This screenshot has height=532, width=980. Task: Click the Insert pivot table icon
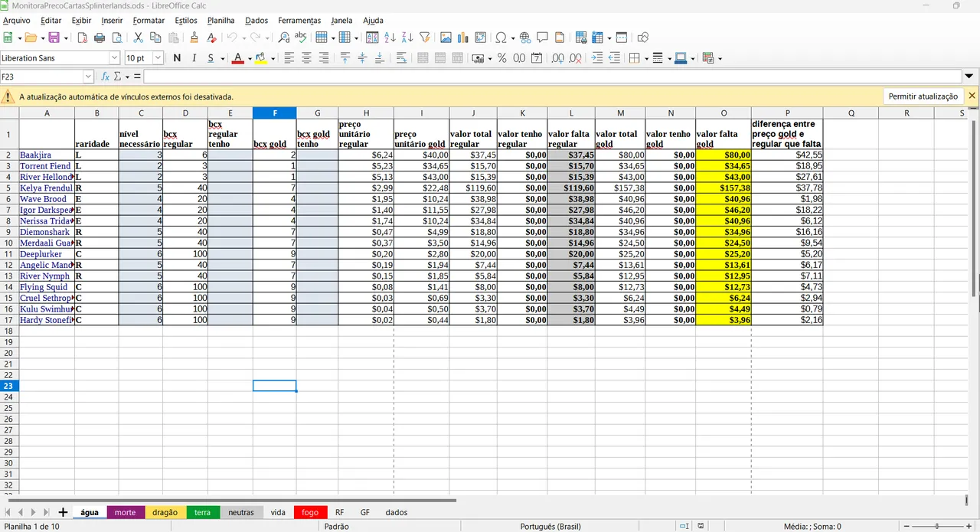click(481, 38)
